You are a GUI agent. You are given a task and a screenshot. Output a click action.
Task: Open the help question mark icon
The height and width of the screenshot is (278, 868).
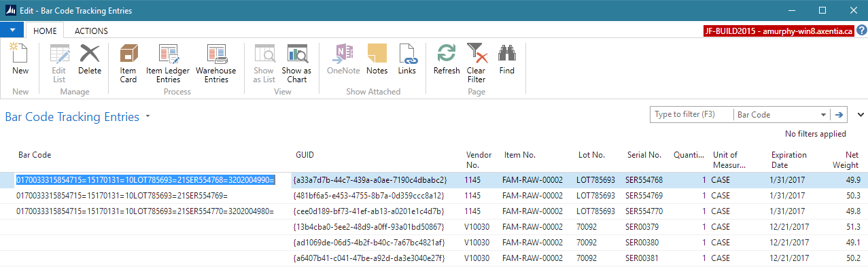click(x=861, y=31)
